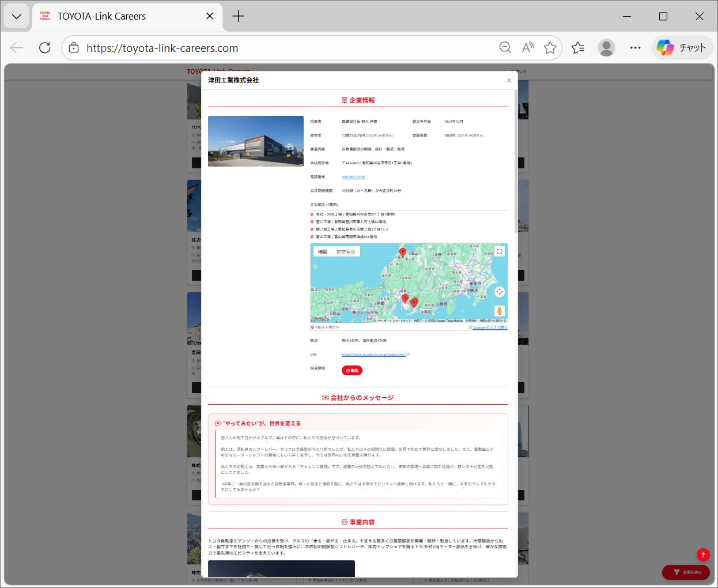Viewport: 718px width, 588px height.
Task: Add page to favorites star icon
Action: click(x=550, y=48)
